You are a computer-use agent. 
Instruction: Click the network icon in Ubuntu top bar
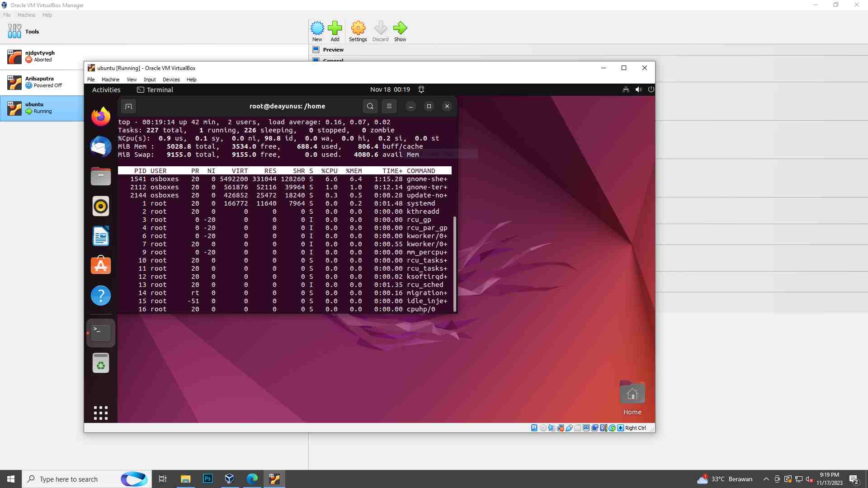626,89
